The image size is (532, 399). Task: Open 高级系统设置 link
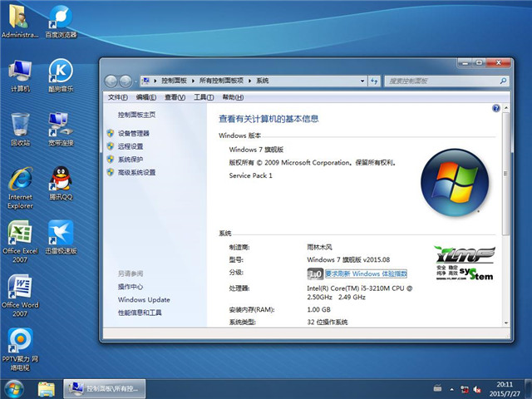(x=136, y=172)
